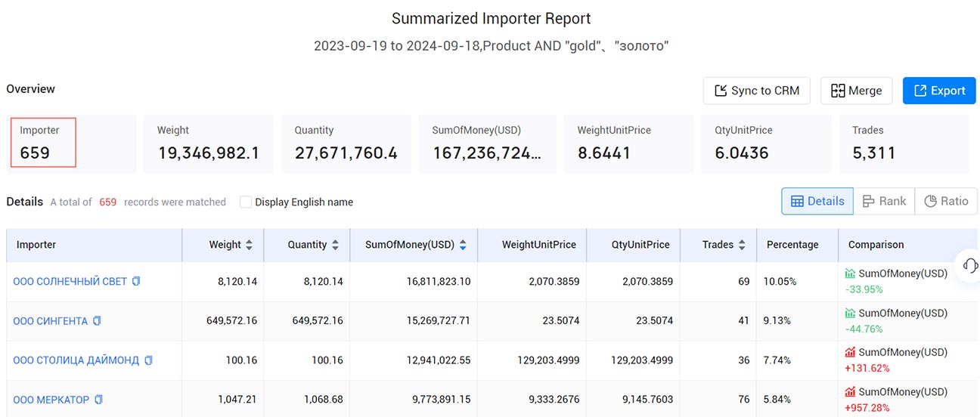Viewport: 980px width, 417px height.
Task: Switch to the Ratio view tab
Action: pos(946,201)
